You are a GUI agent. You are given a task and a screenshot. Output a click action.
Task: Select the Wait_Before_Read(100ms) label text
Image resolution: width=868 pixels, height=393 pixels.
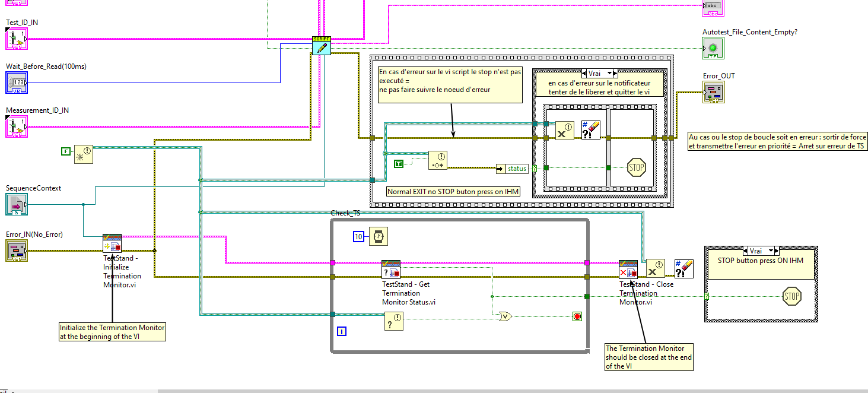(x=46, y=66)
